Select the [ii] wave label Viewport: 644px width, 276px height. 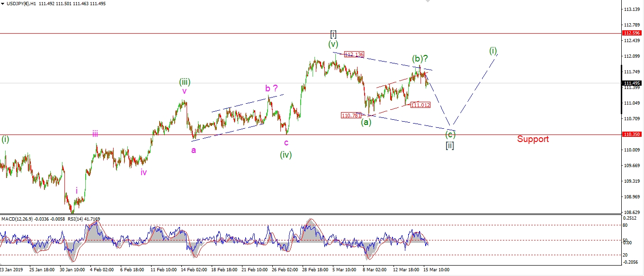[x=449, y=145]
